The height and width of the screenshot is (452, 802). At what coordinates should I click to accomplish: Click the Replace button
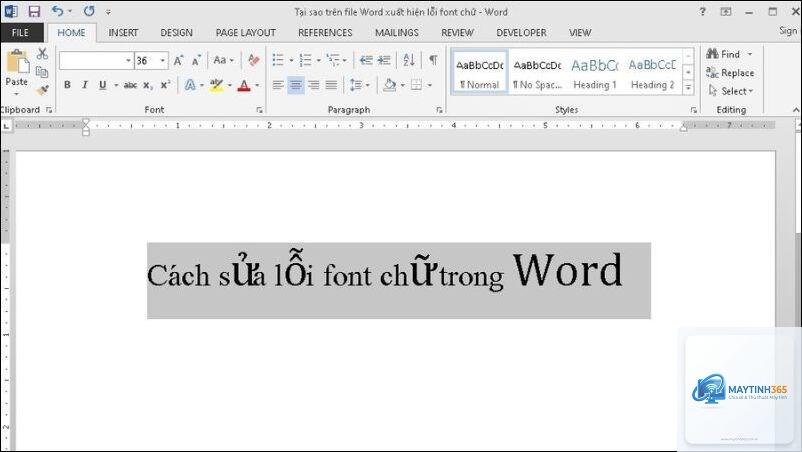tap(730, 73)
